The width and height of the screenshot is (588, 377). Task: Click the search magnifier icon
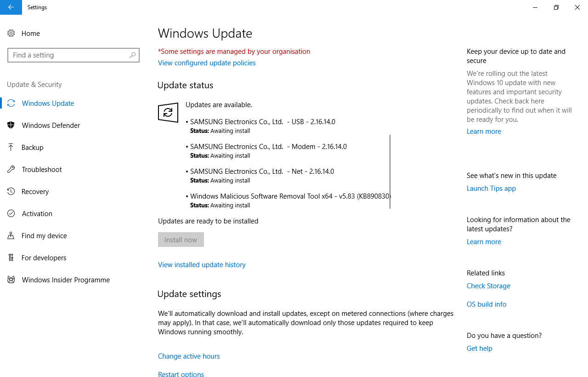(x=133, y=55)
